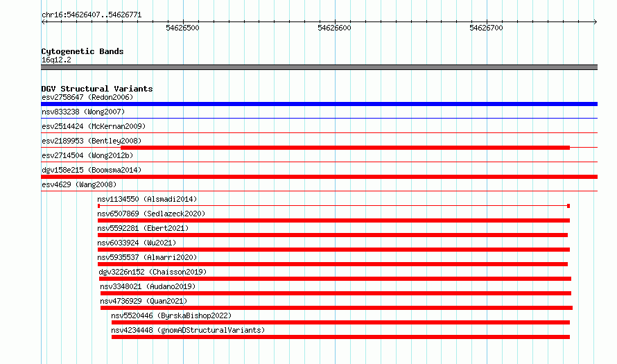Click the red nsv6033924 variant bar
The height and width of the screenshot is (364, 617).
333,250
